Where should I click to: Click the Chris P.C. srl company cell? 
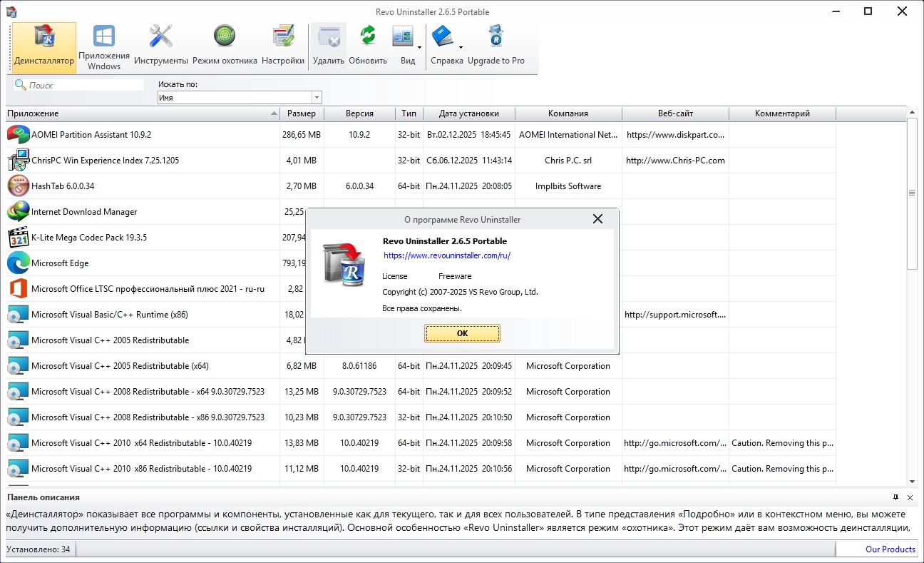click(x=568, y=160)
